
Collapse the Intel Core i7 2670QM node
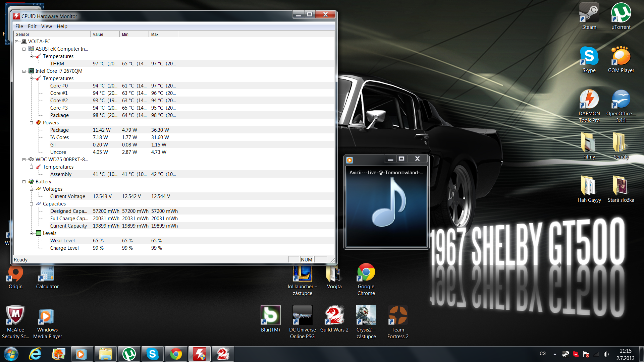tap(24, 71)
